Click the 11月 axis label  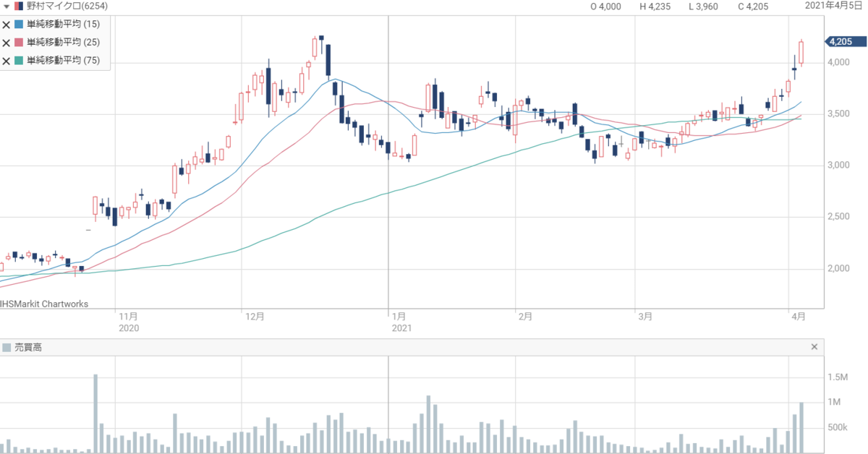pyautogui.click(x=128, y=317)
